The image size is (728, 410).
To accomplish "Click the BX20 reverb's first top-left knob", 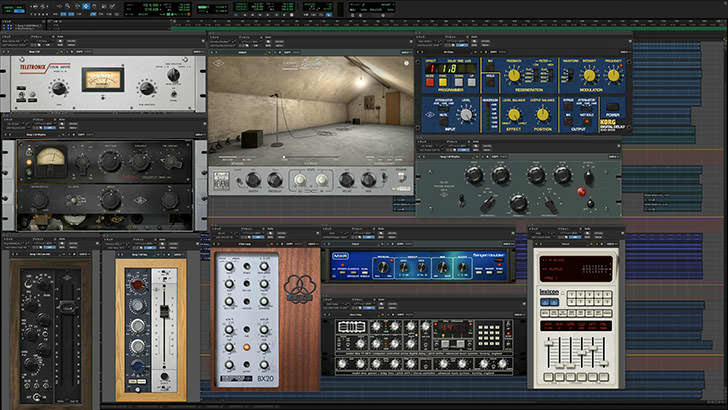I will [229, 267].
